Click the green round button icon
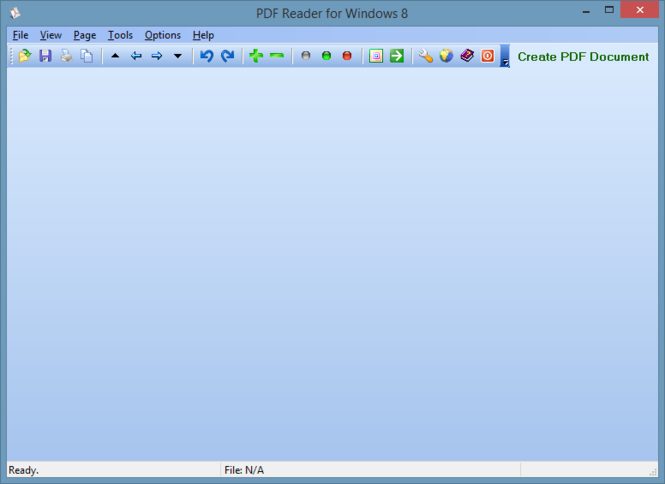Image resolution: width=665 pixels, height=484 pixels. (x=326, y=56)
